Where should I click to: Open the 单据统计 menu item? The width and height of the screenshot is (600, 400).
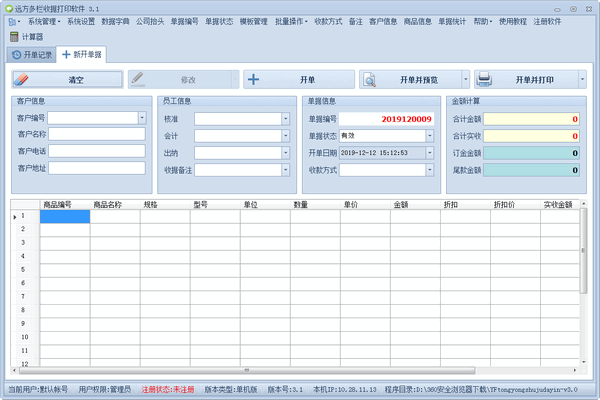(452, 21)
